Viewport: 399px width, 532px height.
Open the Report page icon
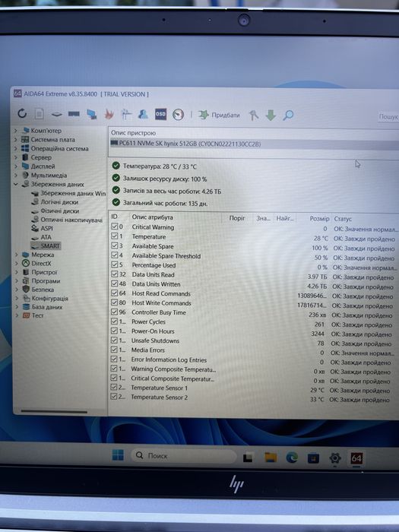tap(39, 114)
